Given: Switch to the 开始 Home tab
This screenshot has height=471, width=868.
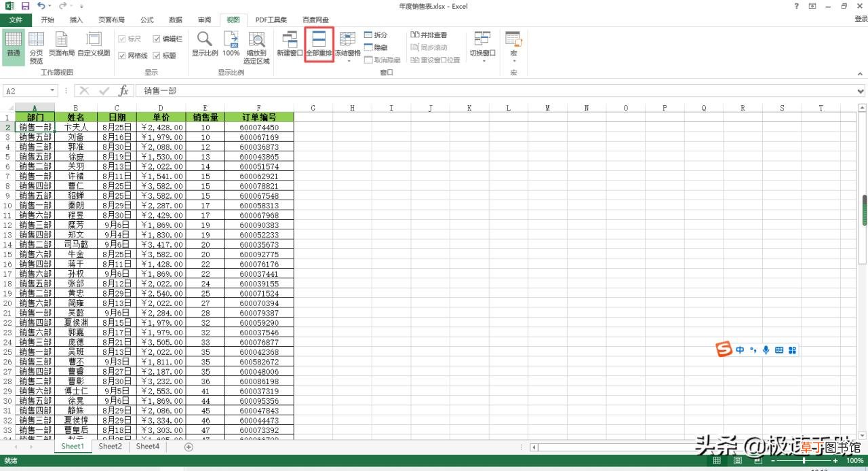Looking at the screenshot, I should [47, 20].
